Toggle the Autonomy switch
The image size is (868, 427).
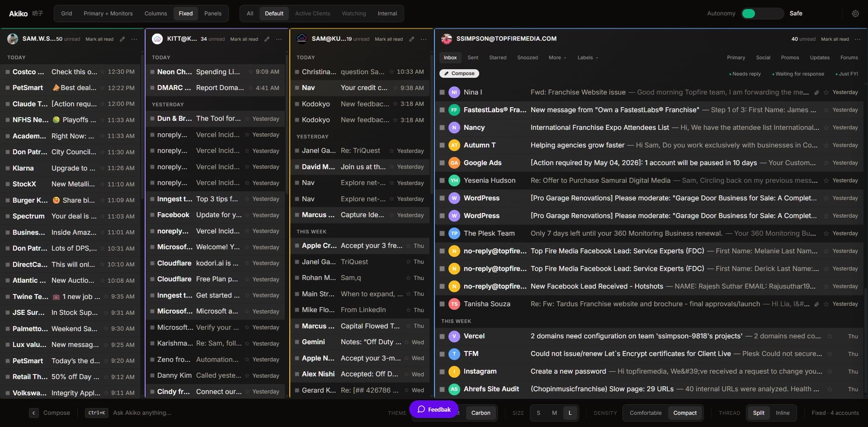(x=762, y=14)
